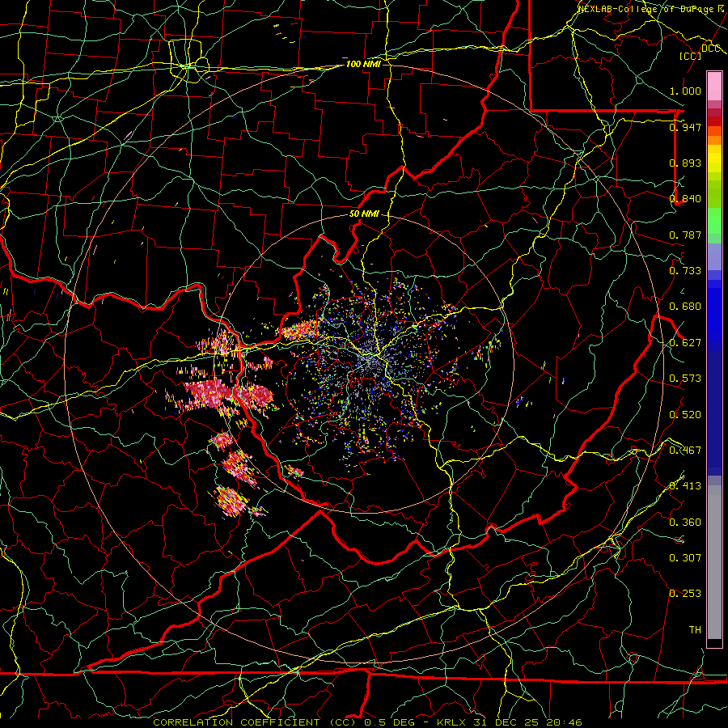
Task: Click the [CC] legend header label
Action: [690, 56]
